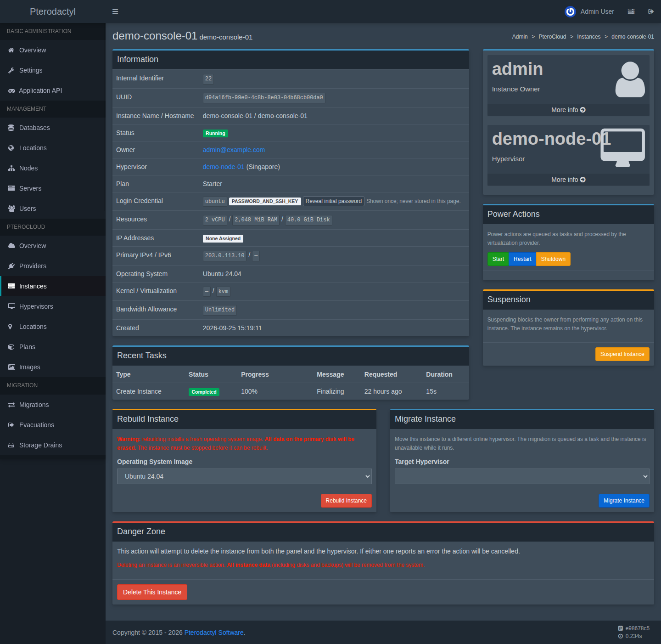Screen dimensions: 661x644
Task: Click the Instances icon in sidebar
Action: [11, 286]
